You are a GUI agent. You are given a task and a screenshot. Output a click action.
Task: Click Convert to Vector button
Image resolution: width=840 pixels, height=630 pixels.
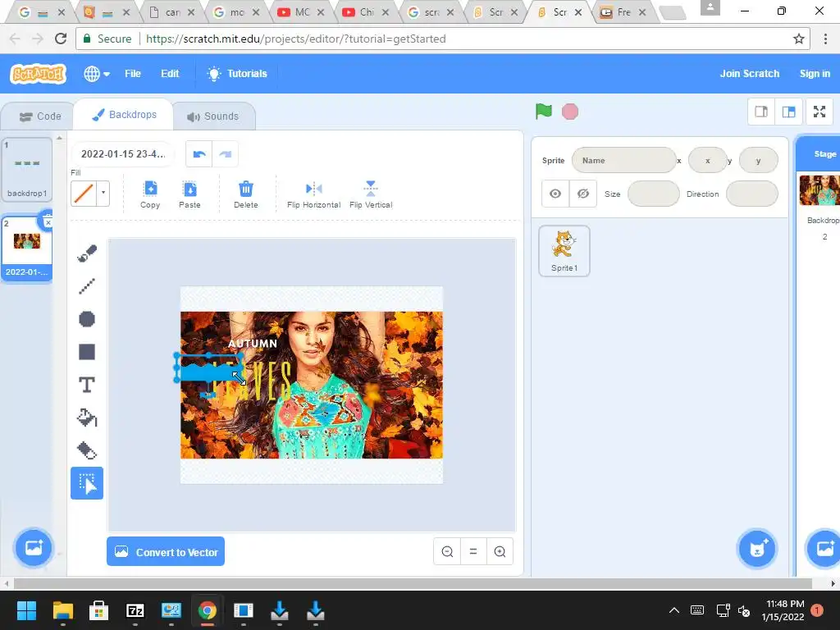point(166,552)
